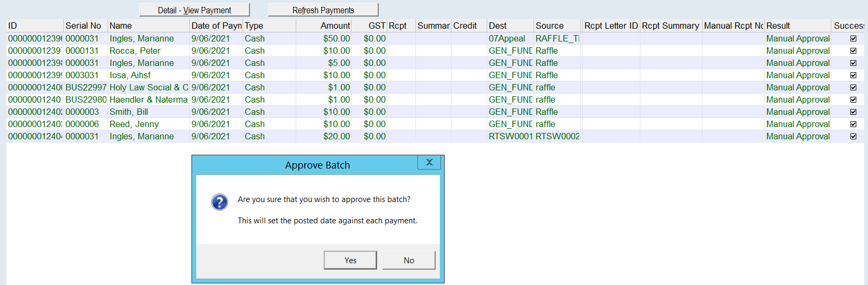The height and width of the screenshot is (285, 868).
Task: Select the Rocca, Peter name cell
Action: coord(148,51)
